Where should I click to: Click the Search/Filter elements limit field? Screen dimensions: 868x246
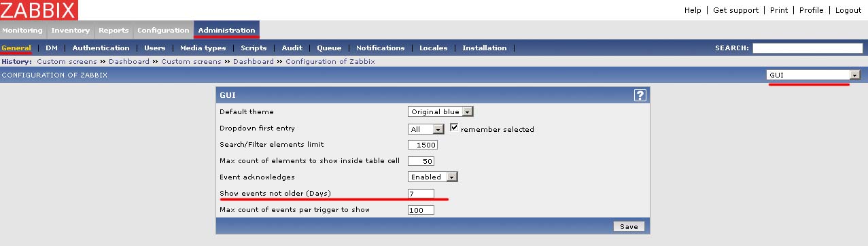(x=423, y=145)
